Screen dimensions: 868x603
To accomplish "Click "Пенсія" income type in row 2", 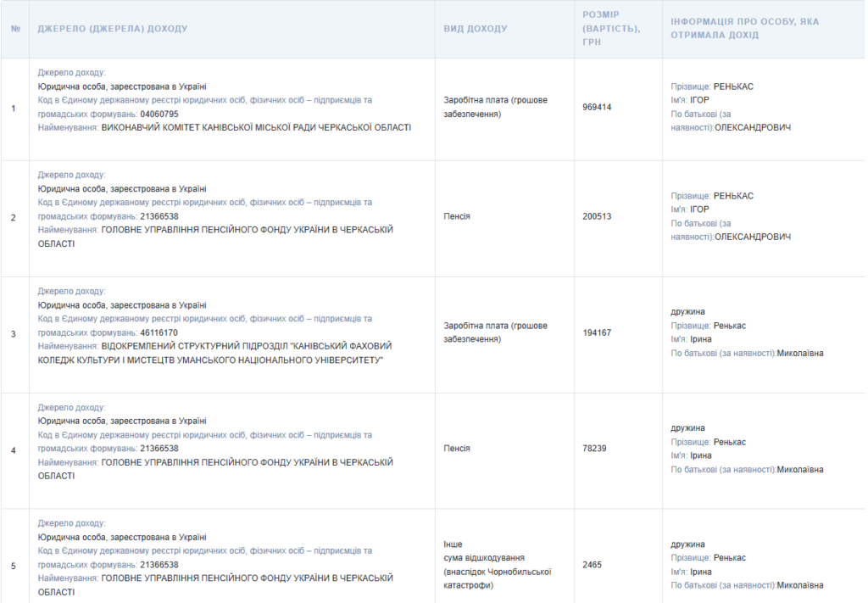I will pyautogui.click(x=457, y=216).
